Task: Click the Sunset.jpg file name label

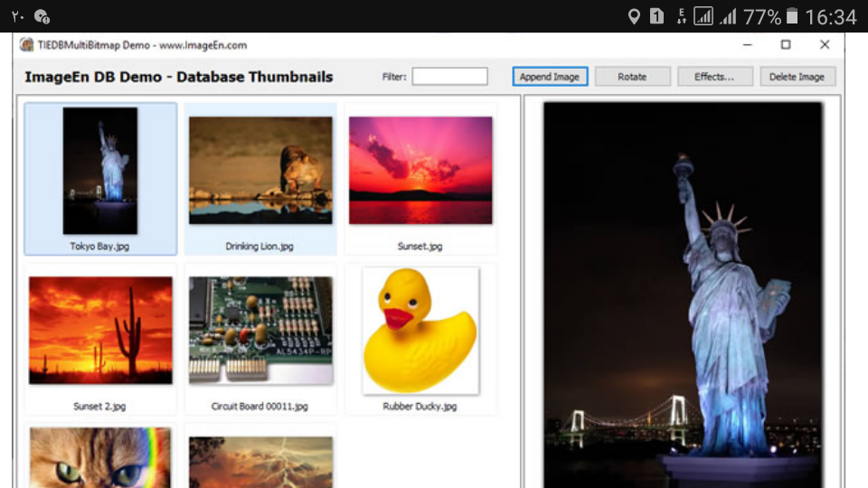Action: tap(420, 246)
